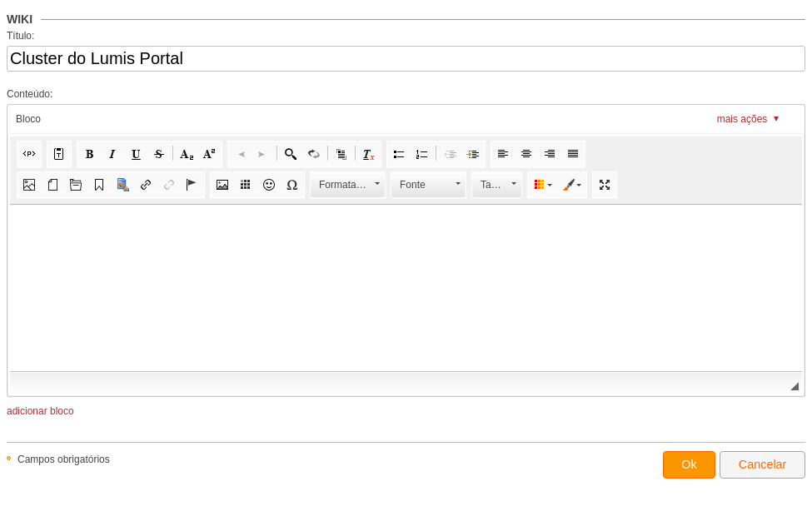Toggle superscript formatting
Image resolution: width=812 pixels, height=506 pixels.
click(x=209, y=154)
